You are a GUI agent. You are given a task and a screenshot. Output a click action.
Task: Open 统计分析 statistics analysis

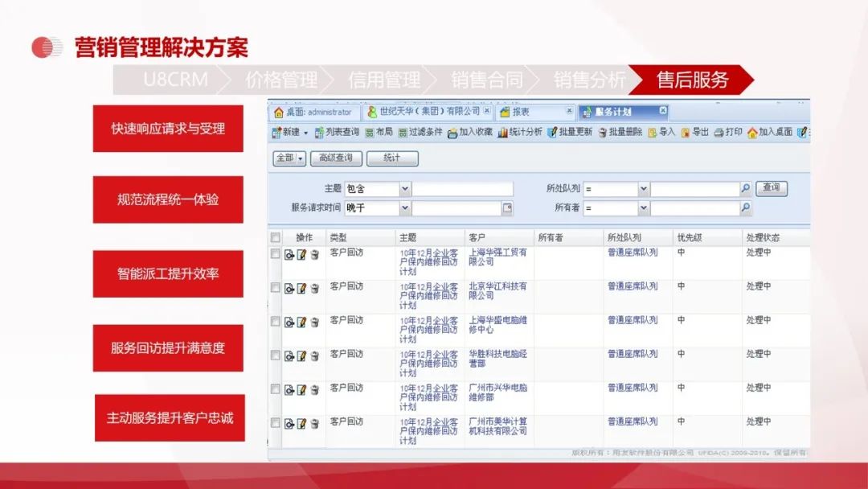pyautogui.click(x=520, y=133)
